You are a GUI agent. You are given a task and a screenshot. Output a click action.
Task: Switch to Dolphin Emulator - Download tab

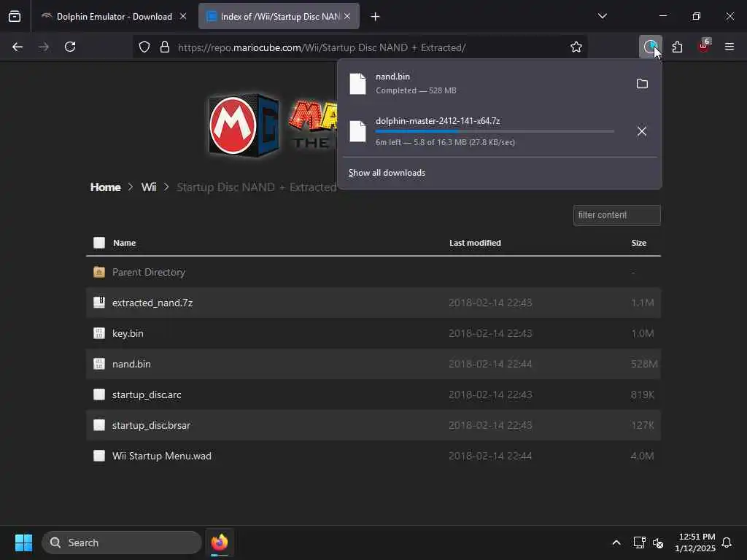point(115,17)
